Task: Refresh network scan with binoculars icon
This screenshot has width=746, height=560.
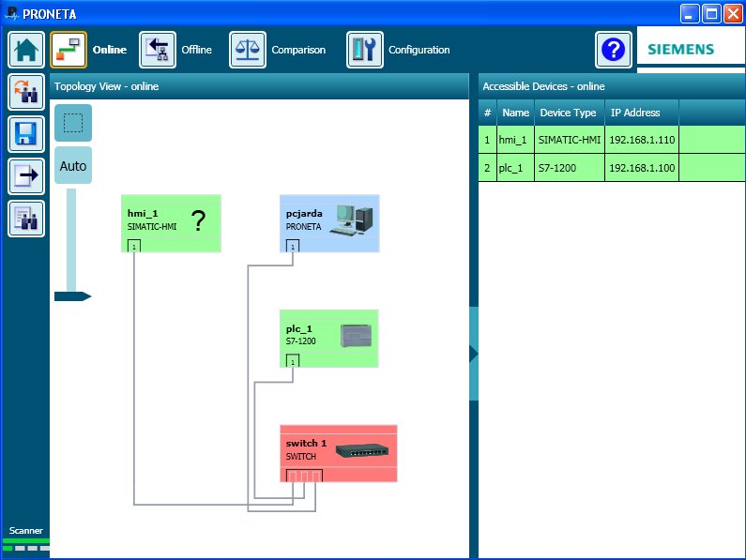Action: [26, 92]
